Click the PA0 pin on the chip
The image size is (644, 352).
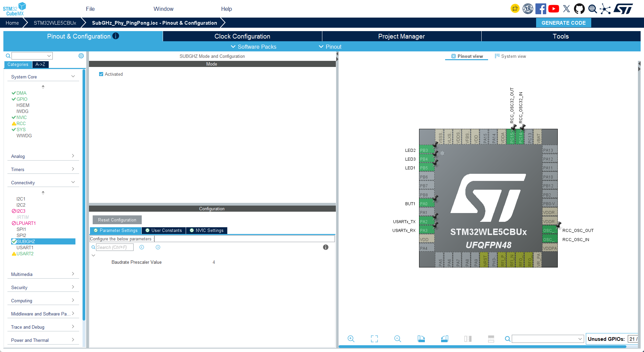(427, 204)
